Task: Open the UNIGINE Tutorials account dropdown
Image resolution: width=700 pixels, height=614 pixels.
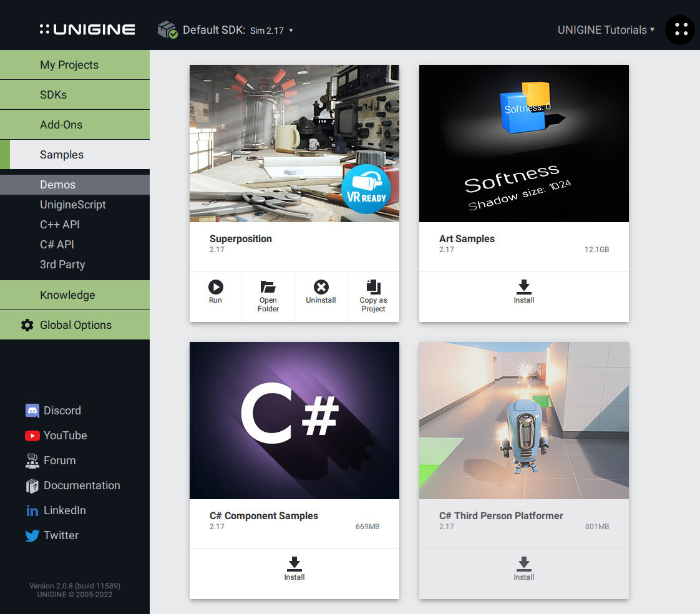Action: coord(606,29)
